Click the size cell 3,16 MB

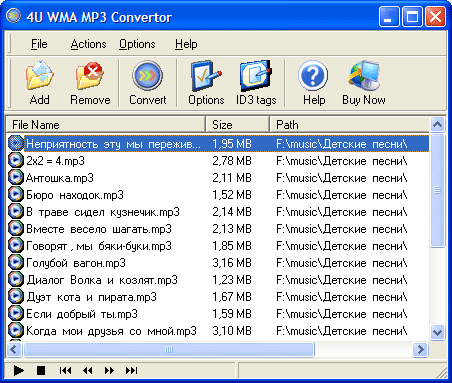pyautogui.click(x=232, y=263)
